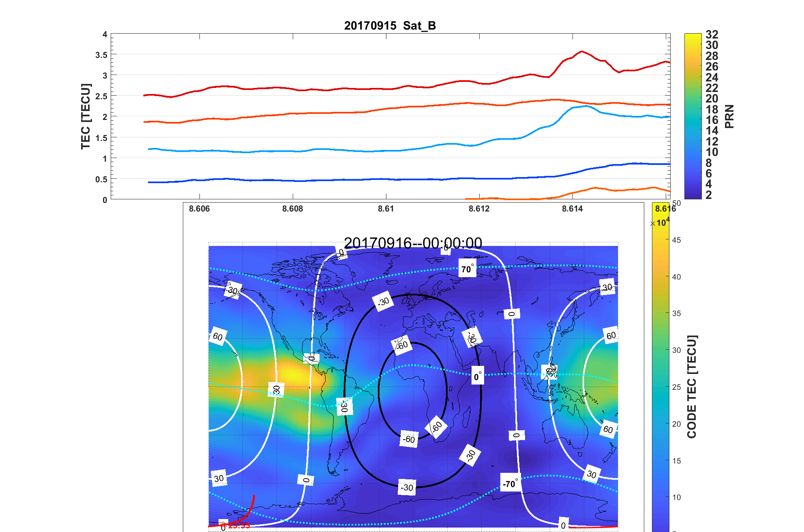Click TEC y-axis tick label 4
The width and height of the screenshot is (804, 532).
coord(105,35)
